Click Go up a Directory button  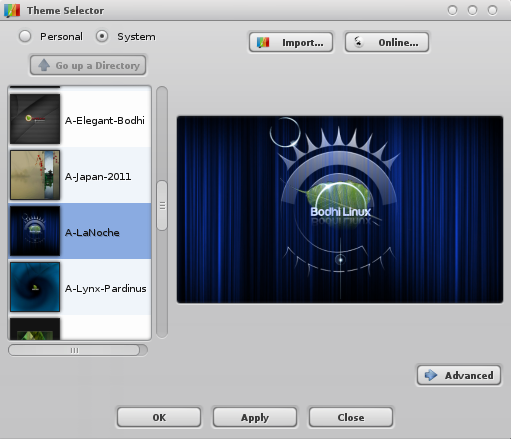88,65
